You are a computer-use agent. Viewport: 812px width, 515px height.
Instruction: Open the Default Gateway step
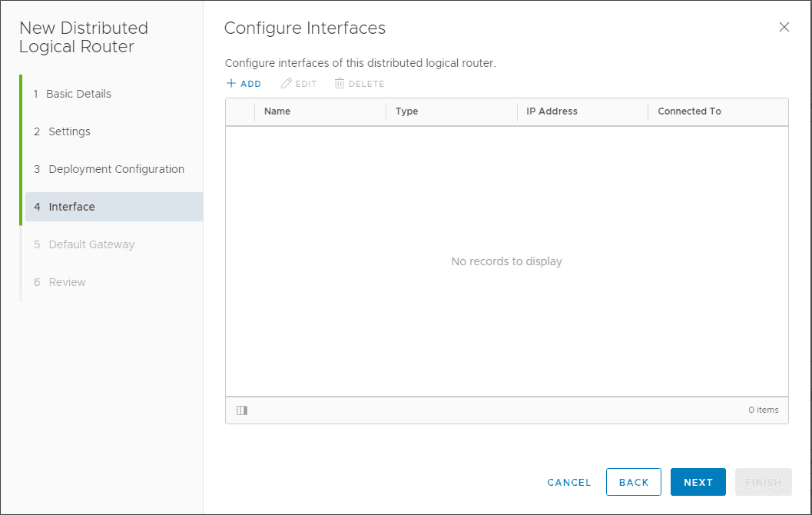coord(90,244)
